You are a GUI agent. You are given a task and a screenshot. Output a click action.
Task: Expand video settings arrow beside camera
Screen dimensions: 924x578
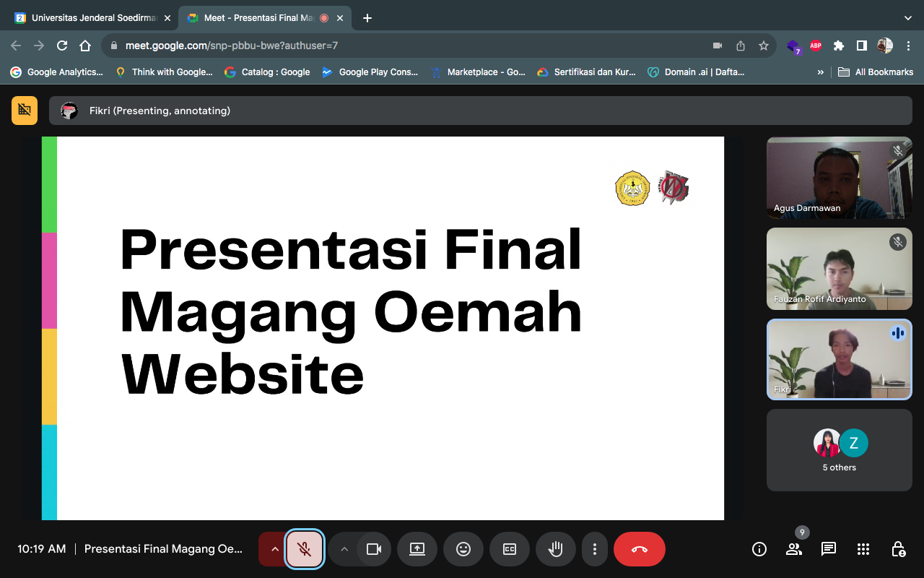[344, 549]
